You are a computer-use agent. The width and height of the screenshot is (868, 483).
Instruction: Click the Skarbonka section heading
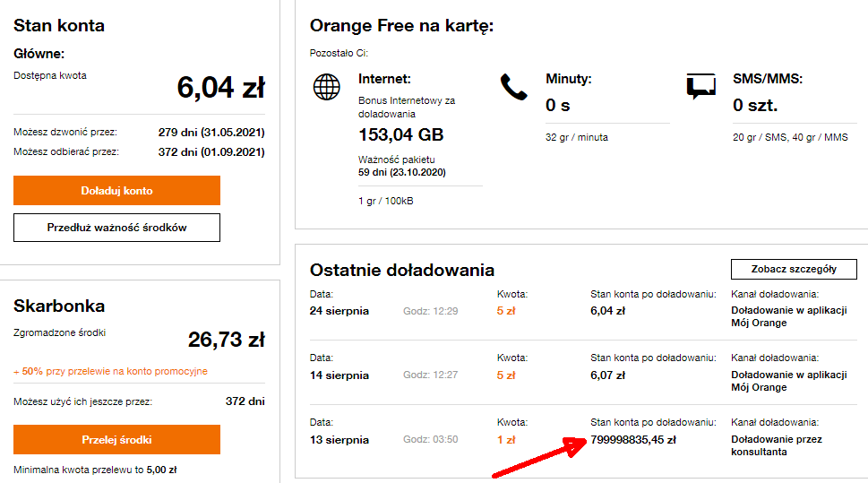[x=59, y=306]
